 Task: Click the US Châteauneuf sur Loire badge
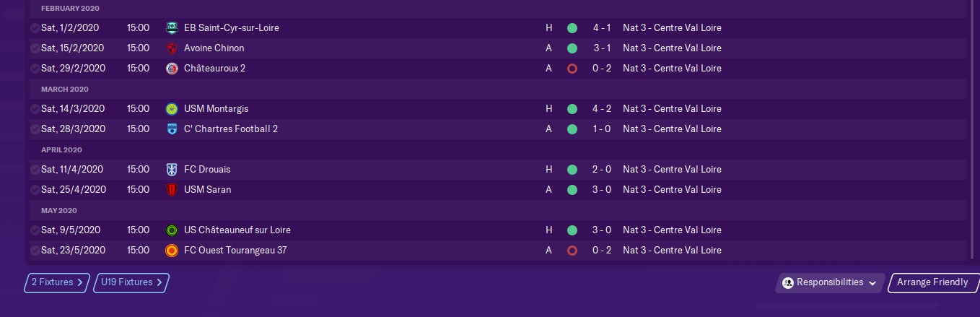coord(172,230)
